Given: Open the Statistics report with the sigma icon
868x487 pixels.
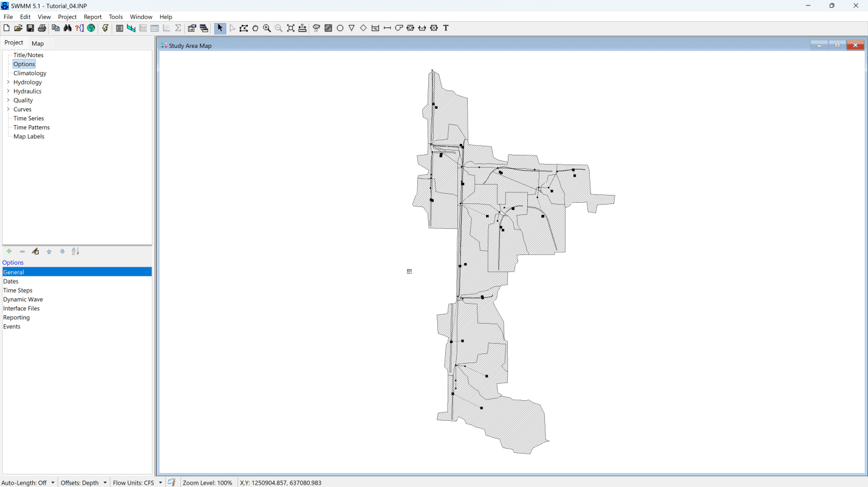Looking at the screenshot, I should (177, 28).
